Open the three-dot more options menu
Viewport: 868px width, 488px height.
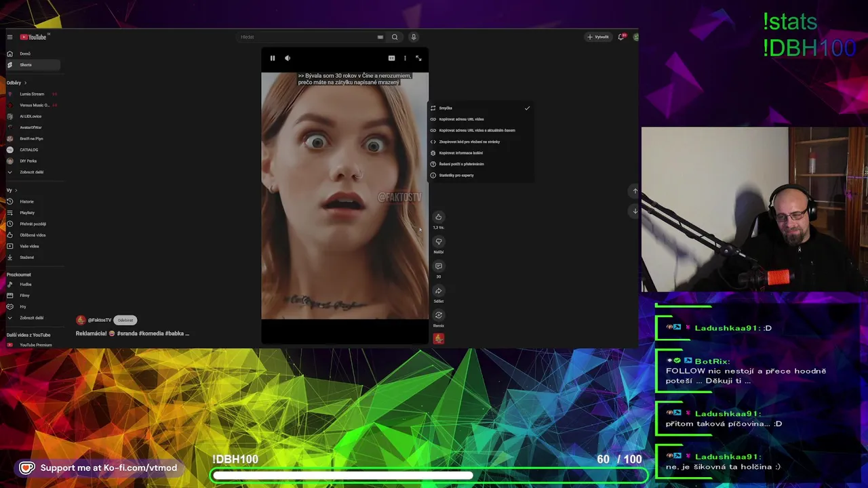click(405, 58)
